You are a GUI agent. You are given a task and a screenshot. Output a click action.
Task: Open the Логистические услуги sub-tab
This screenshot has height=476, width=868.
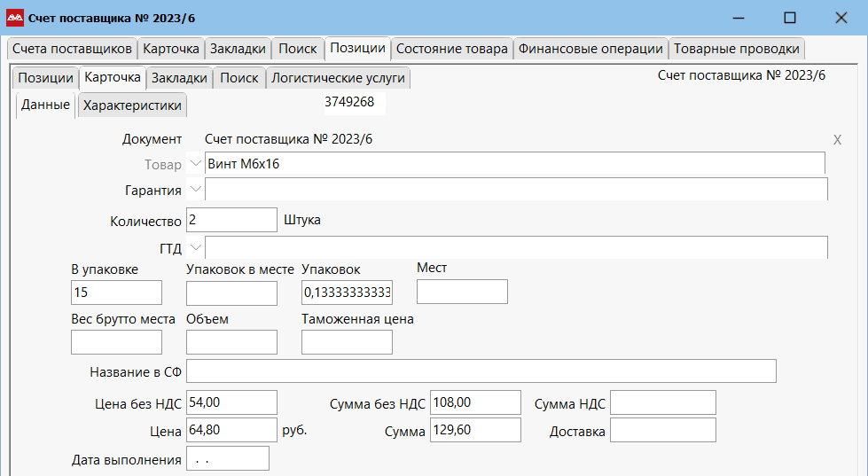point(338,78)
